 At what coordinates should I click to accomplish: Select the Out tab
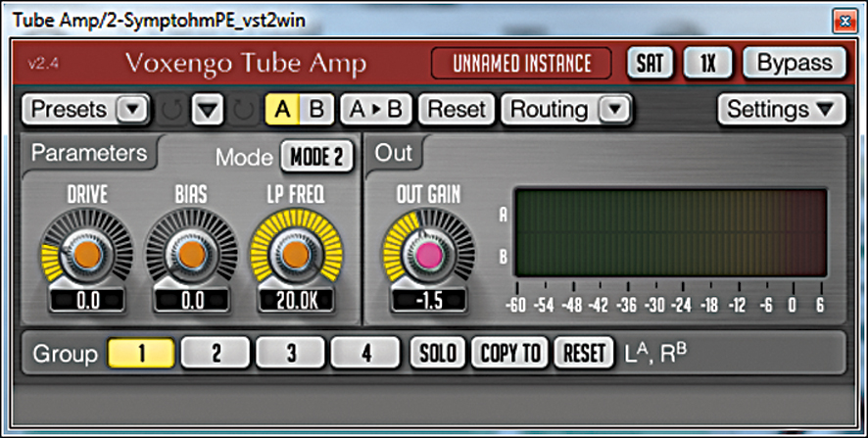(393, 152)
